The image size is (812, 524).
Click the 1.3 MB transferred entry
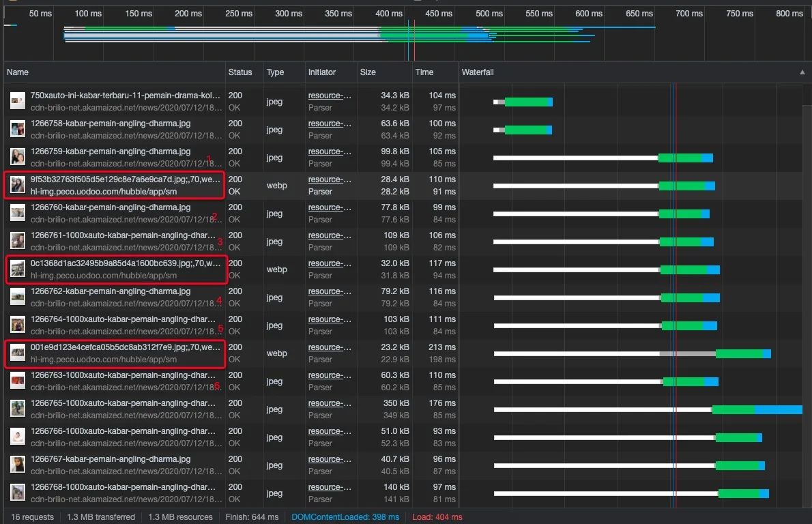tap(100, 516)
